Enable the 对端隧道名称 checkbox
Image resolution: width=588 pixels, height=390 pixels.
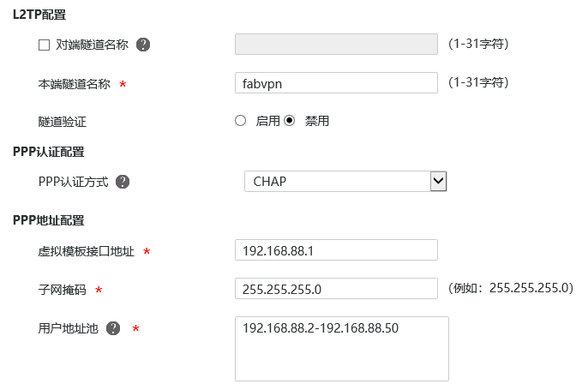coord(45,45)
